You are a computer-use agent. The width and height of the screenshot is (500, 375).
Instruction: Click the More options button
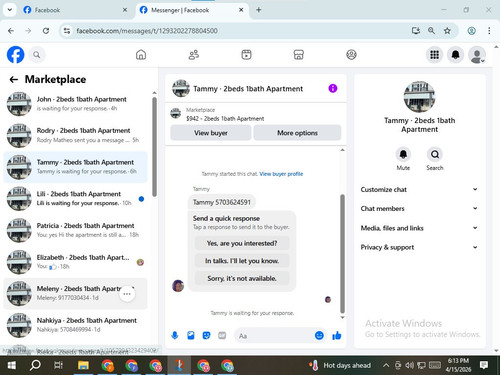[297, 133]
